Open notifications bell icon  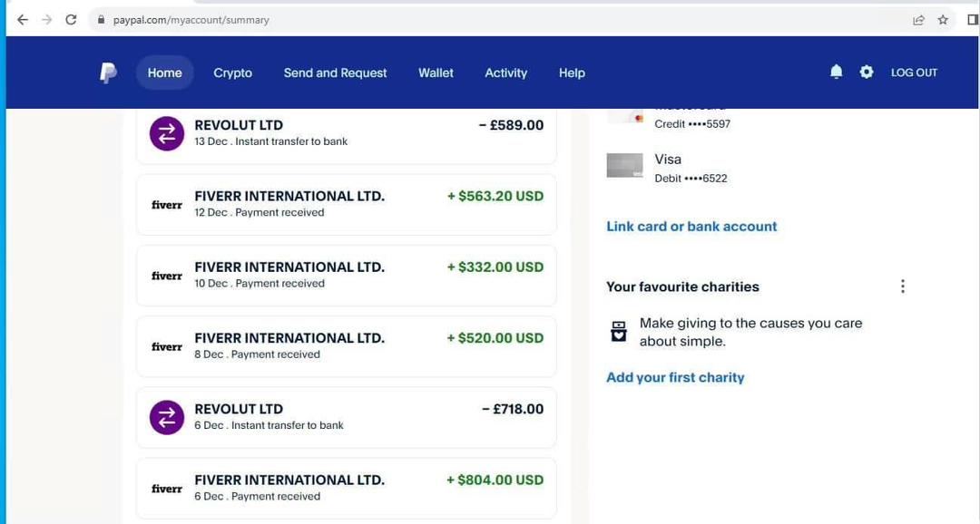[837, 72]
